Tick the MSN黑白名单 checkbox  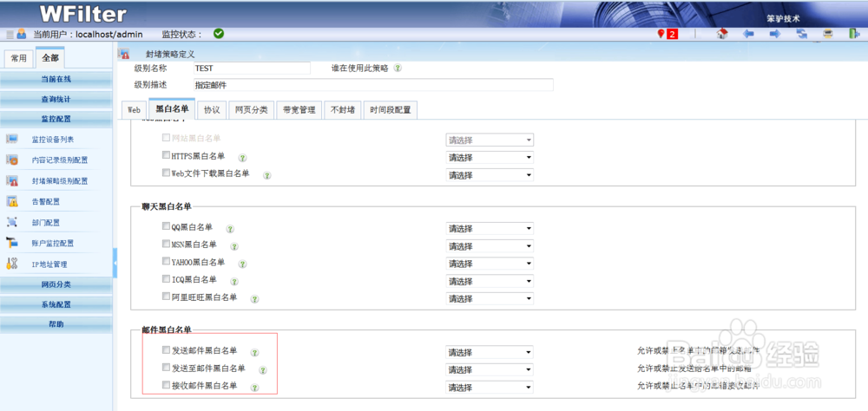point(166,244)
